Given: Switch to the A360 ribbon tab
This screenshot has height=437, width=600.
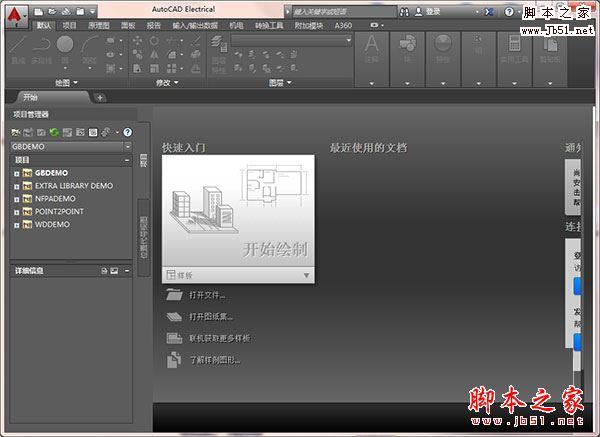Looking at the screenshot, I should pos(343,26).
